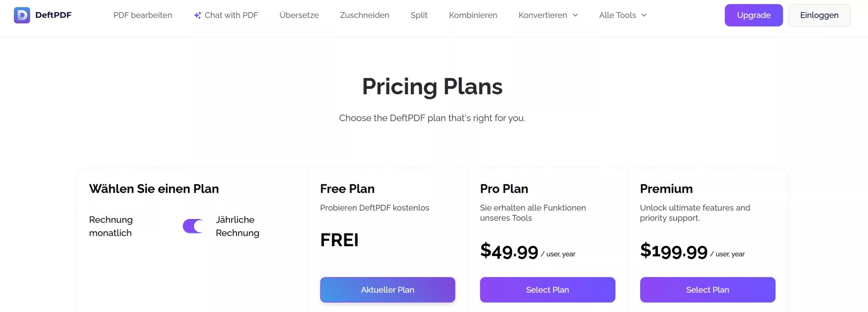Select Plan for the Pro Plan
This screenshot has width=868, height=312.
click(x=548, y=290)
